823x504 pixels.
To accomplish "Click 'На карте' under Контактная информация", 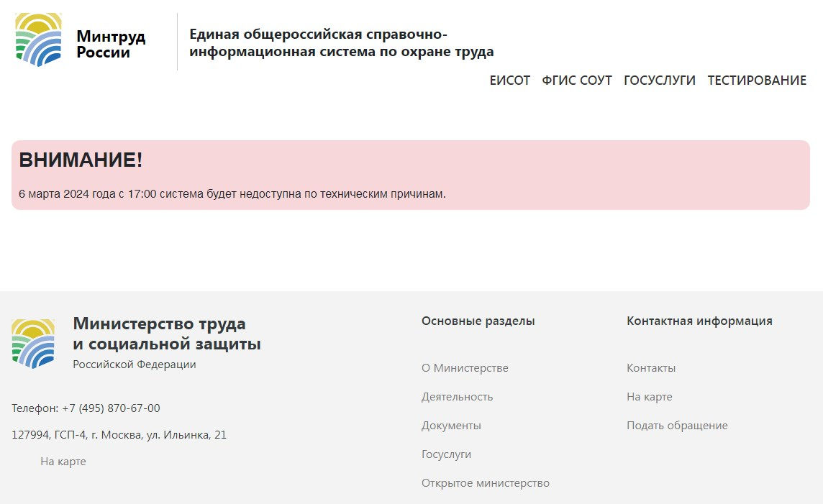I will pyautogui.click(x=649, y=397).
